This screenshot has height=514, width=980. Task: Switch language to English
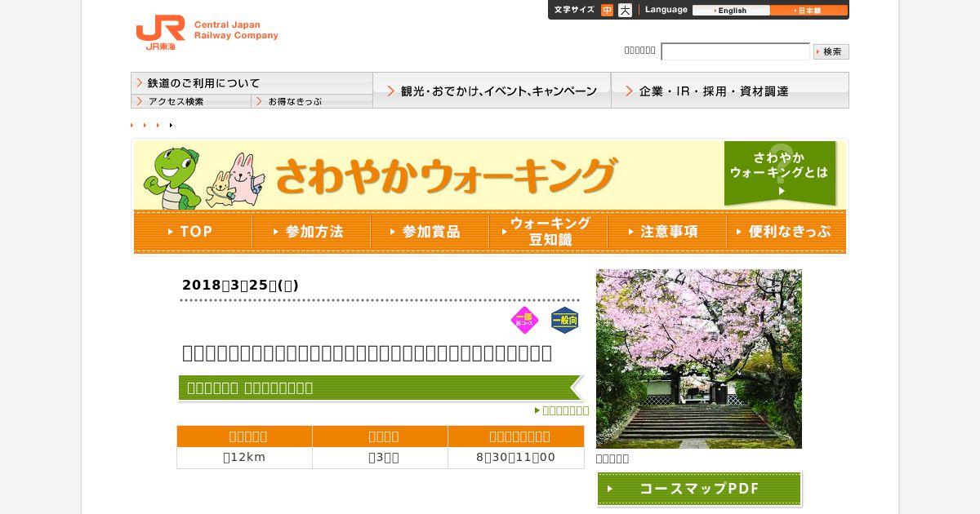pyautogui.click(x=731, y=11)
